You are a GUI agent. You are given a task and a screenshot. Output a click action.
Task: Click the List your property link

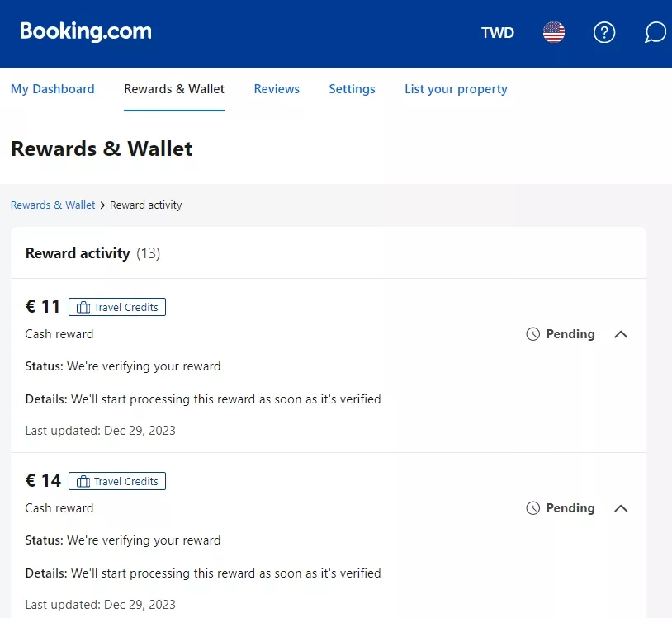pyautogui.click(x=456, y=89)
